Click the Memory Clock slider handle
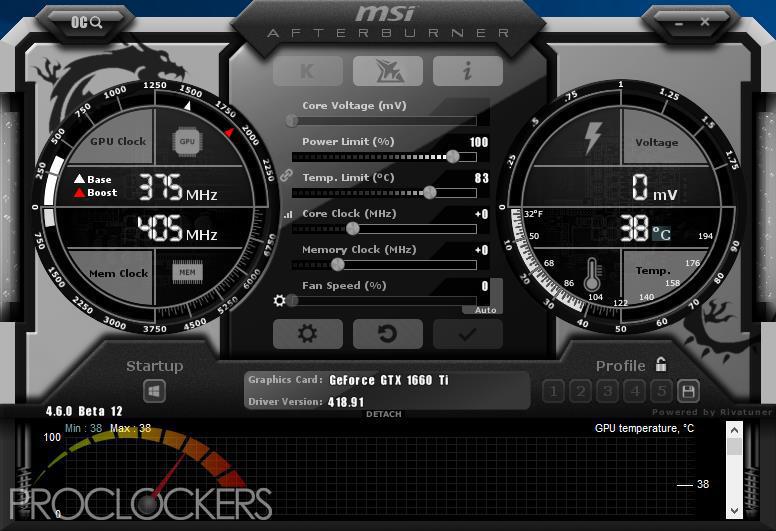The image size is (776, 531). click(338, 265)
